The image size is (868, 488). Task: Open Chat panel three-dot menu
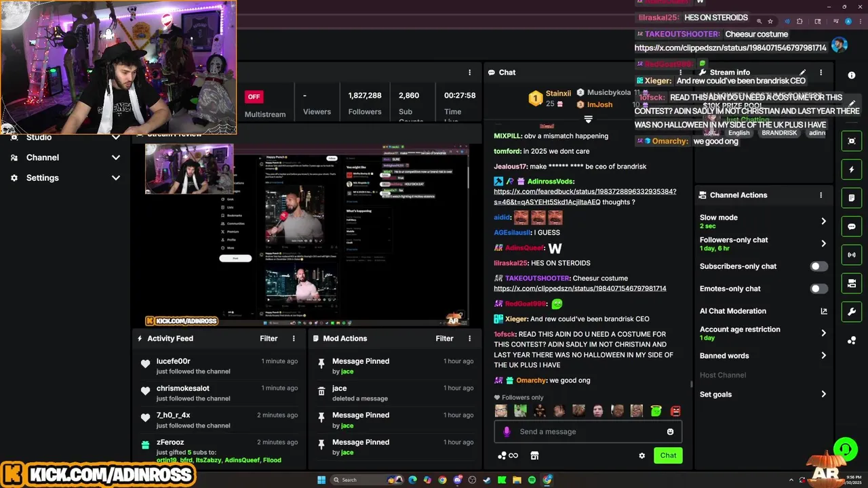click(681, 73)
